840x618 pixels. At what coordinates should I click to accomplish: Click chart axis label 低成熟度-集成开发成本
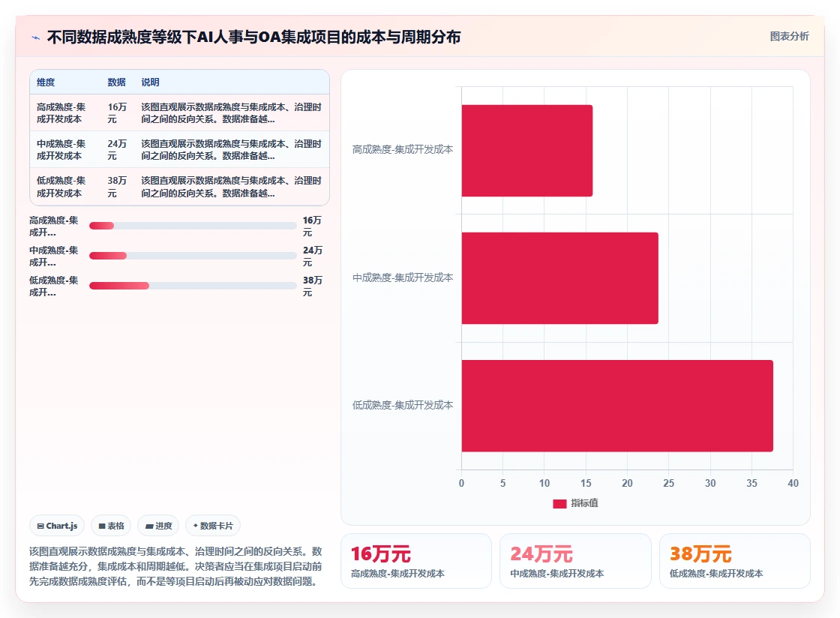(402, 405)
